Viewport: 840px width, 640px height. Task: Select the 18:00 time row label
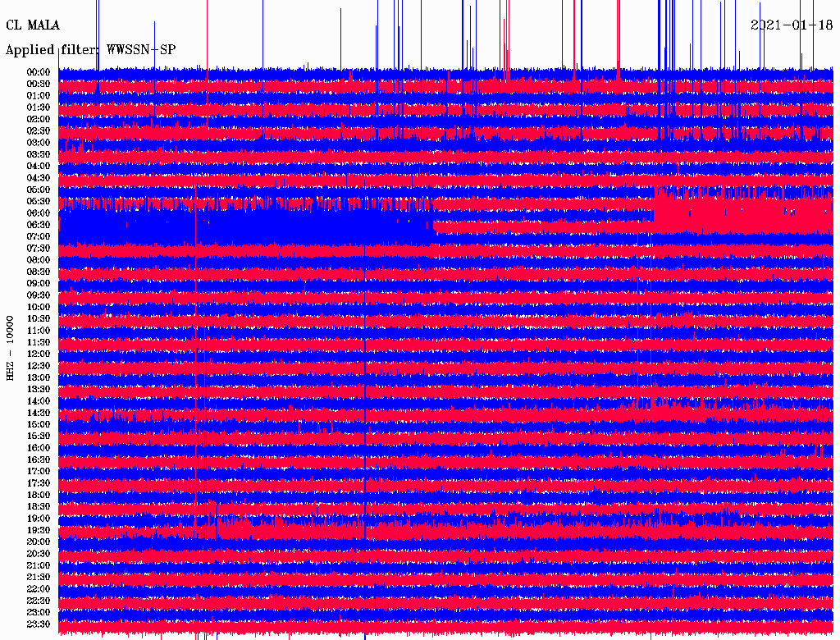(x=39, y=495)
